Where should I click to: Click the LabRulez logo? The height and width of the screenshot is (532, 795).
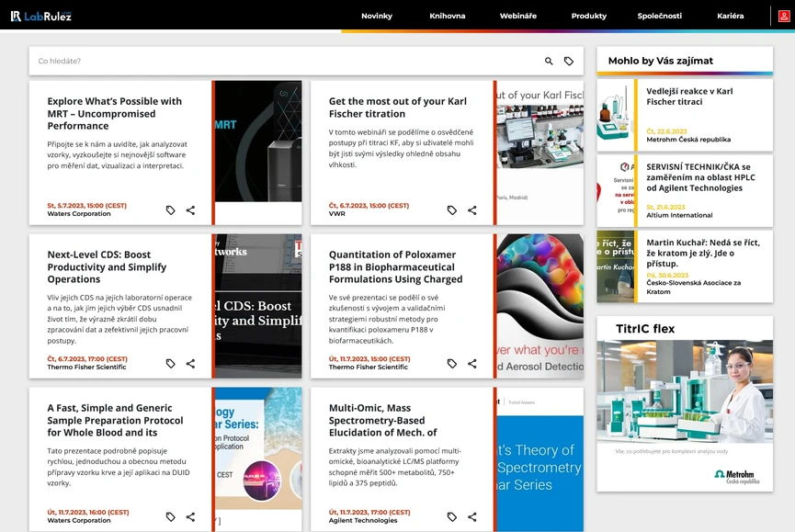(x=41, y=16)
